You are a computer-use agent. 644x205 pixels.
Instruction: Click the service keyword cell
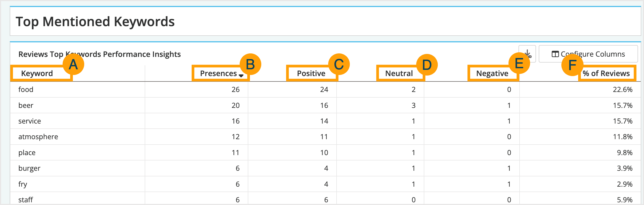coord(30,121)
